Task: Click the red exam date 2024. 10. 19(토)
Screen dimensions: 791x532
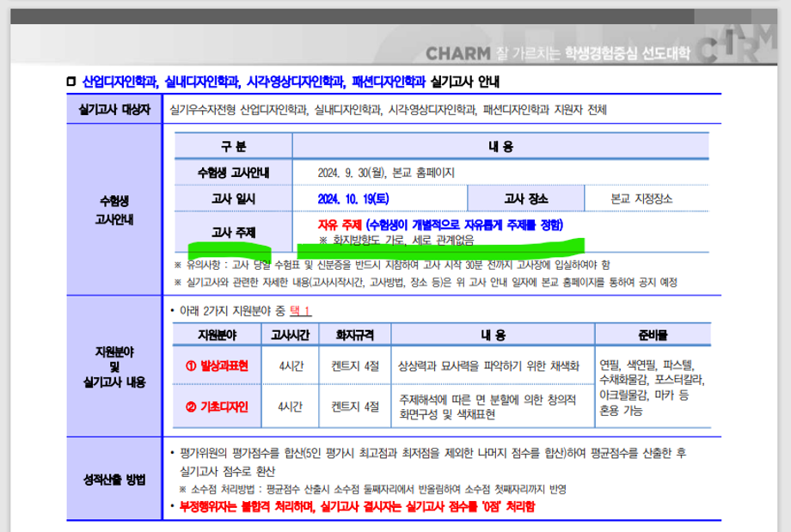Action: (353, 199)
